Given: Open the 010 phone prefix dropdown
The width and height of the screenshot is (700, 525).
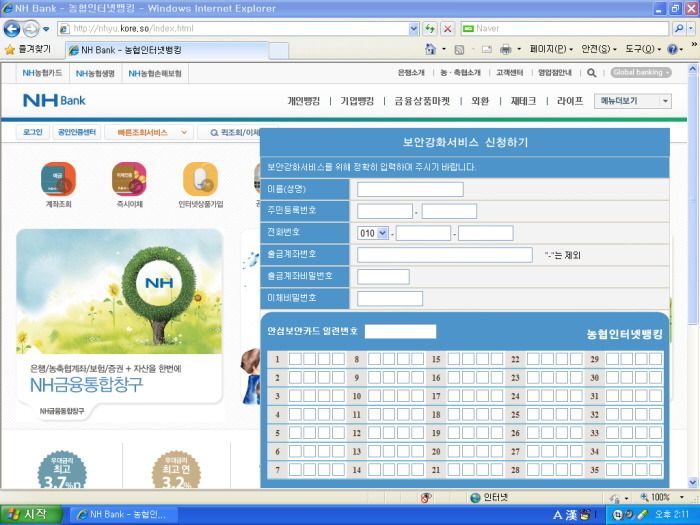Looking at the screenshot, I should pyautogui.click(x=373, y=233).
